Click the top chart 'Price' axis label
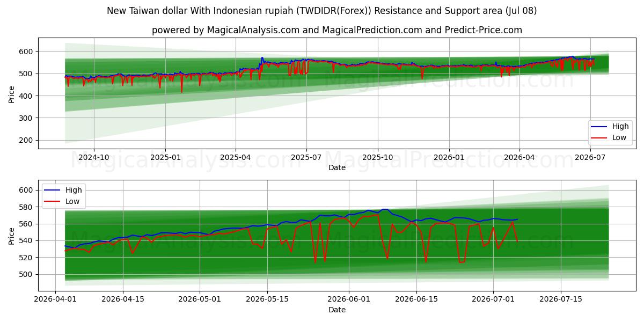 click(12, 93)
